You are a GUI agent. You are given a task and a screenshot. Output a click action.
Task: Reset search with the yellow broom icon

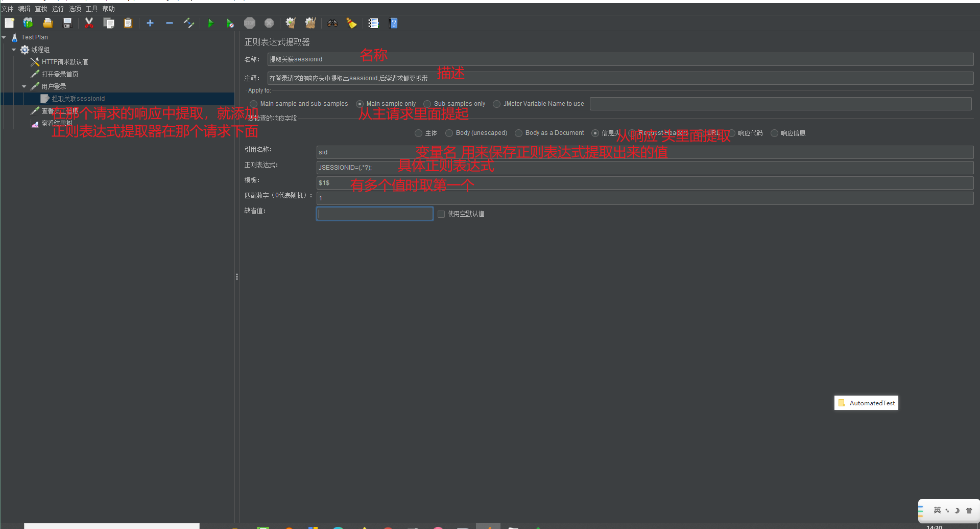352,23
